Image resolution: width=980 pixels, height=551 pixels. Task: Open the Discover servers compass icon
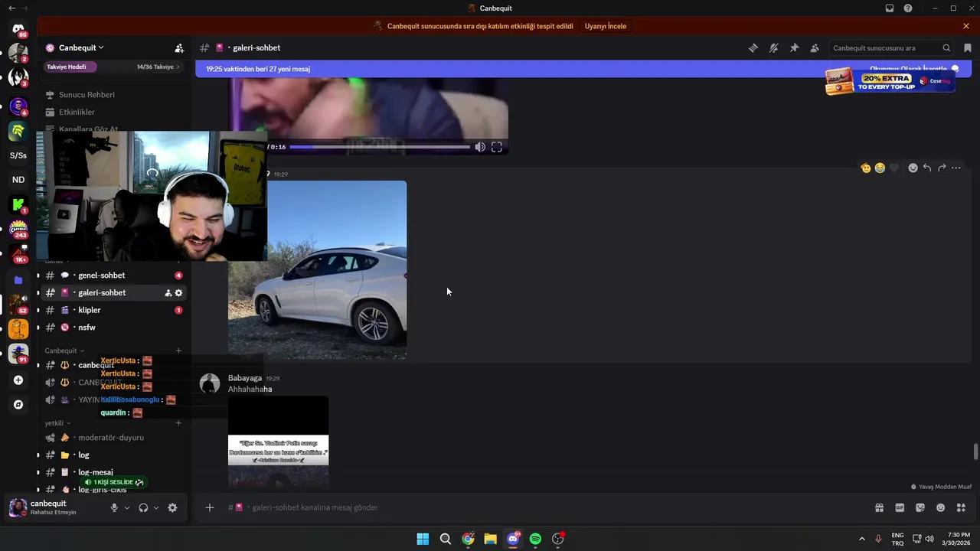pos(18,405)
